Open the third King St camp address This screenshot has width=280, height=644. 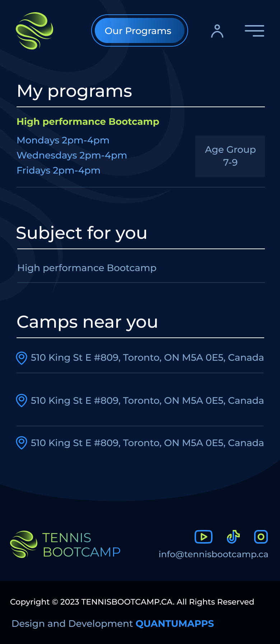point(147,443)
